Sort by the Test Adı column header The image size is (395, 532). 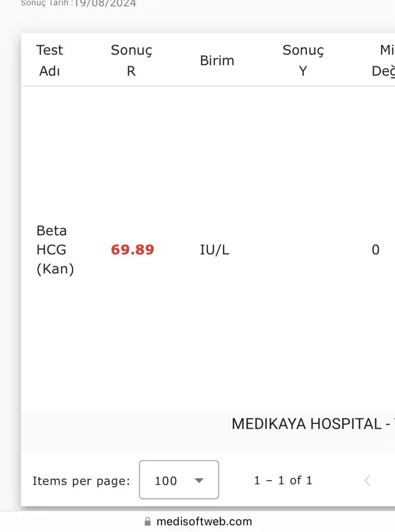click(50, 60)
